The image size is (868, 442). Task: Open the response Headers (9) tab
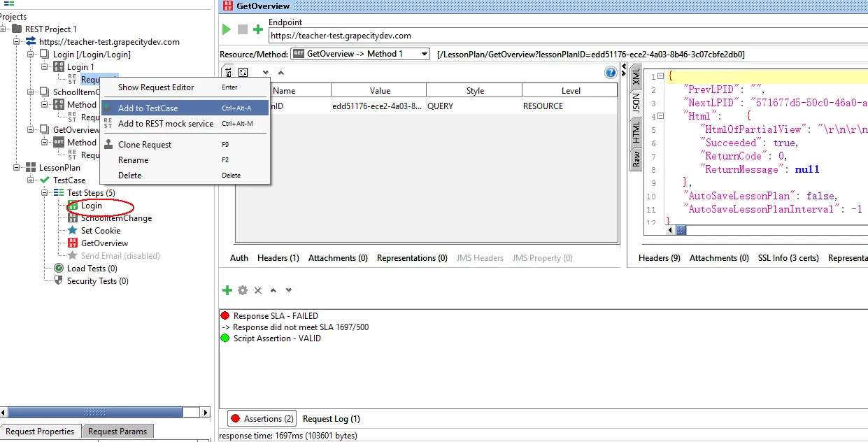(x=660, y=258)
